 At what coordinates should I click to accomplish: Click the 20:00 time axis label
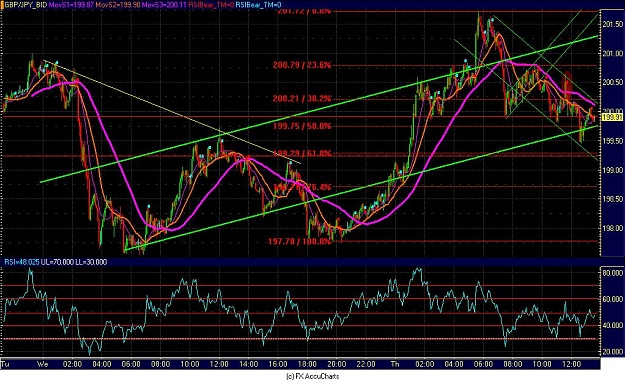[x=337, y=364]
